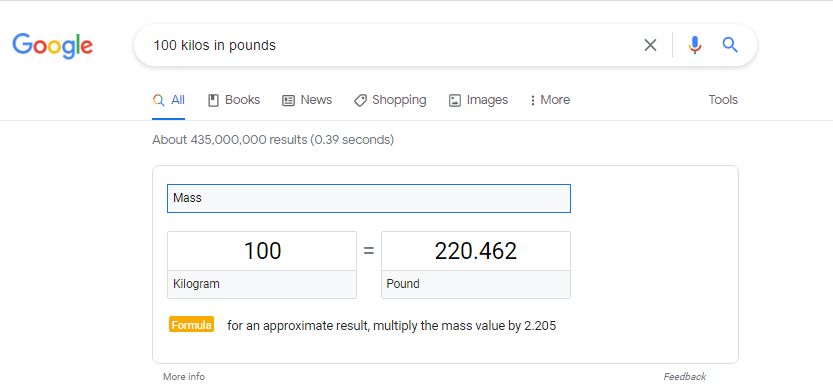The width and height of the screenshot is (833, 388).
Task: Open the Mass unit type dropdown
Action: [369, 198]
